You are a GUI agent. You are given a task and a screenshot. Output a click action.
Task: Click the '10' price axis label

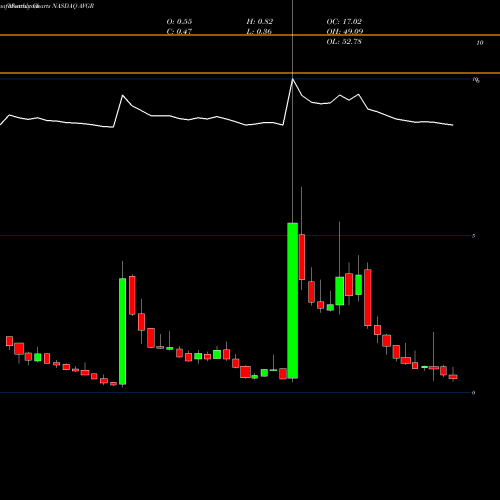(480, 43)
